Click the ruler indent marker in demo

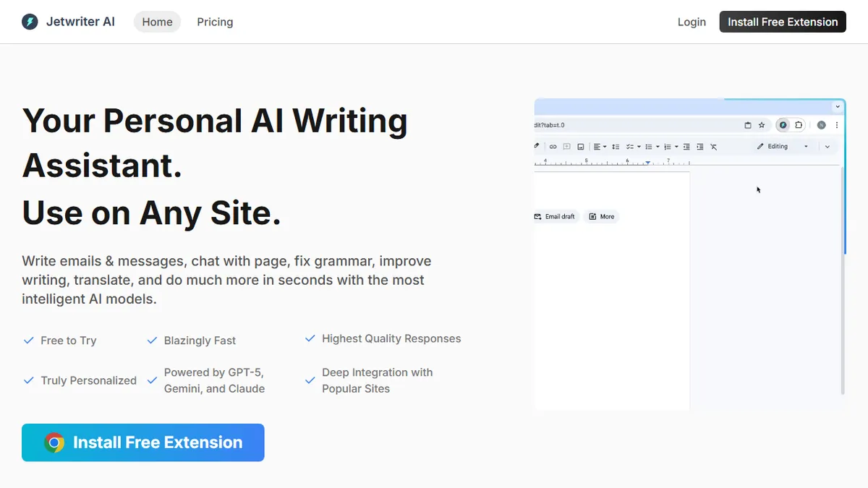[x=647, y=163]
